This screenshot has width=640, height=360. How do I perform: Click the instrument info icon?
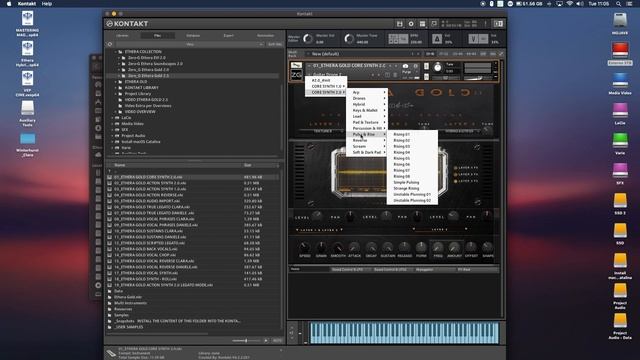pyautogui.click(x=416, y=66)
